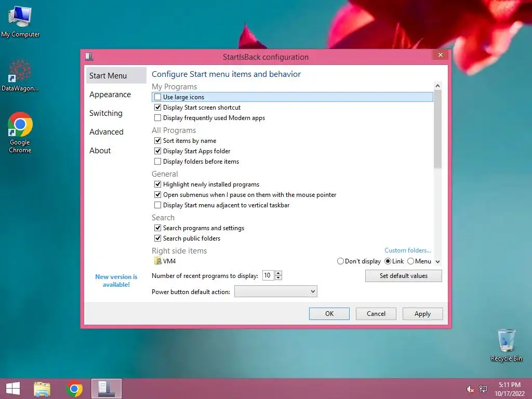Click the network tray icon
The height and width of the screenshot is (399, 532).
pyautogui.click(x=483, y=389)
